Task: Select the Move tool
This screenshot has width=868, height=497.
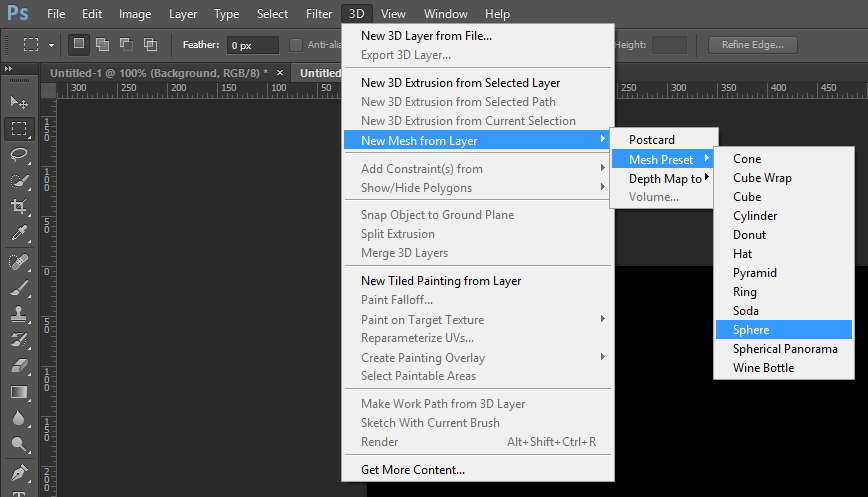Action: pos(19,102)
